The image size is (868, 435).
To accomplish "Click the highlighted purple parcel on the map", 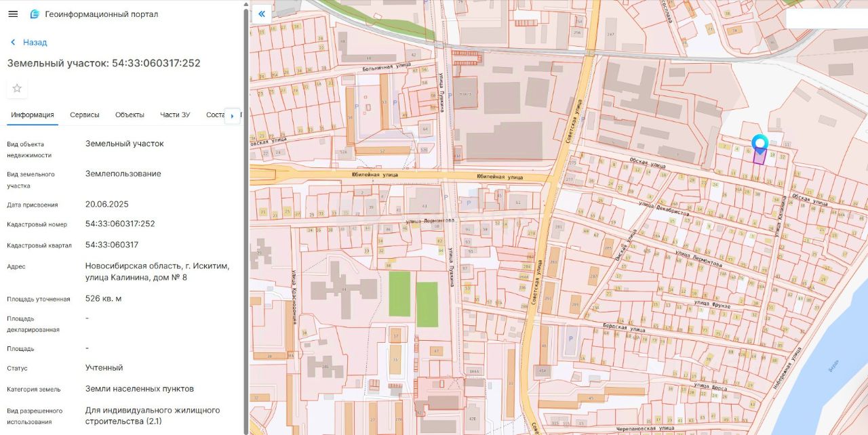I will point(759,157).
